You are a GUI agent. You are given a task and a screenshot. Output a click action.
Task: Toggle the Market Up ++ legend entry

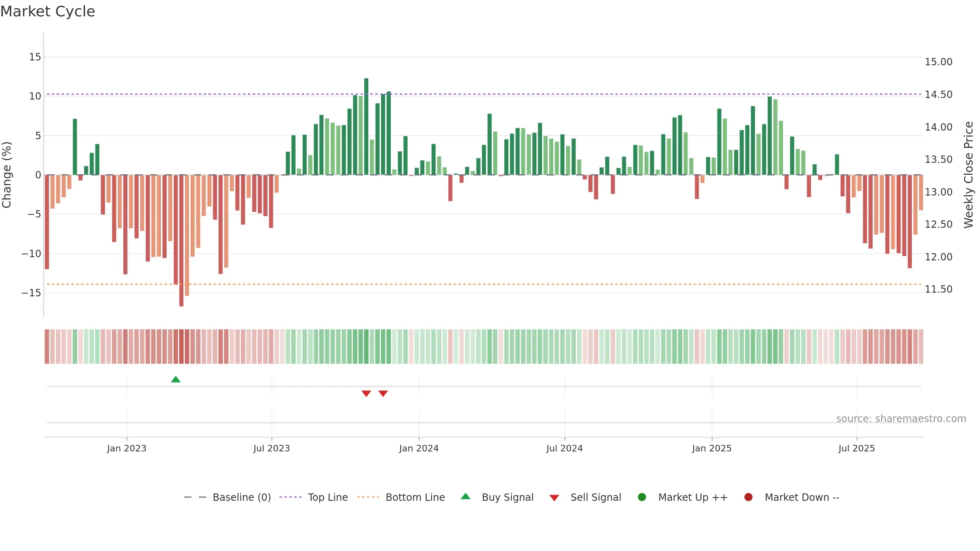coord(682,497)
